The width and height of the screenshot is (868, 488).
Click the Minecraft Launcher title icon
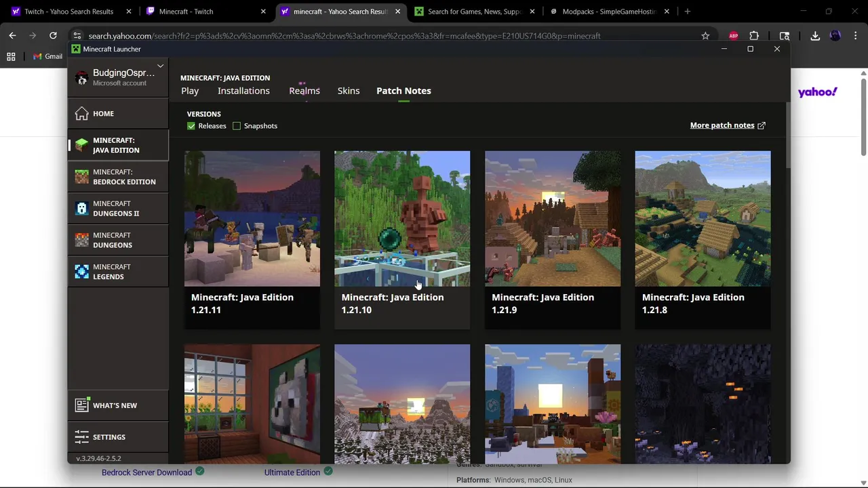click(76, 49)
